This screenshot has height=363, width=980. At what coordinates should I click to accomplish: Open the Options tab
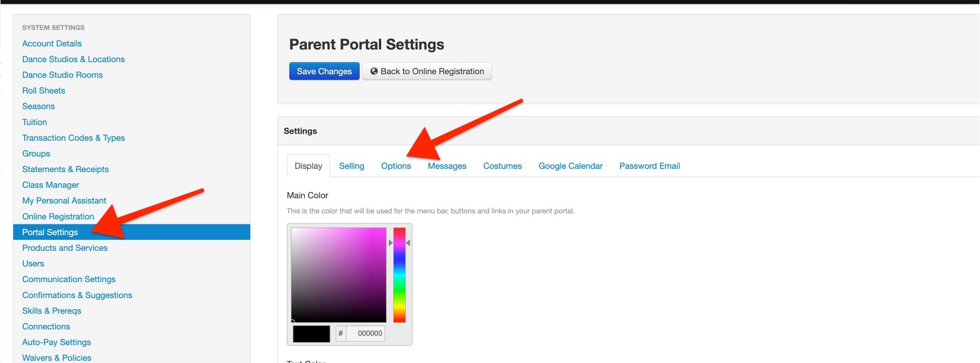[395, 166]
